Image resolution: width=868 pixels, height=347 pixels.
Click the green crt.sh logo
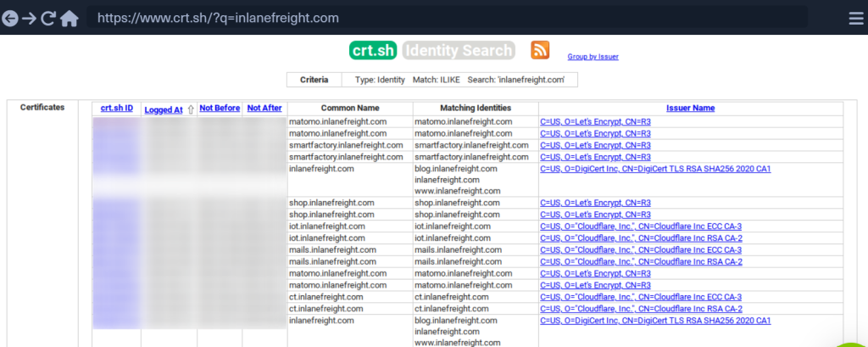pyautogui.click(x=374, y=50)
